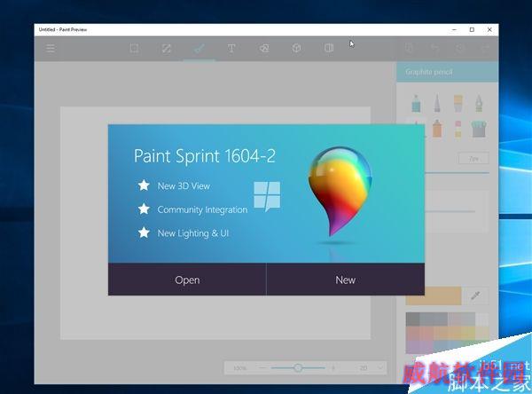Click the Graphite pencil panel header
532x394 pixels.
pos(447,72)
